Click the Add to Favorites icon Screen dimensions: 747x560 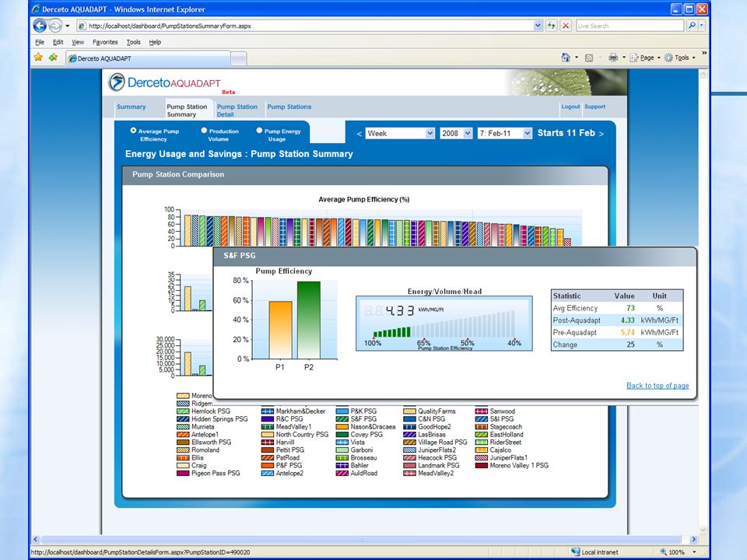pyautogui.click(x=53, y=58)
